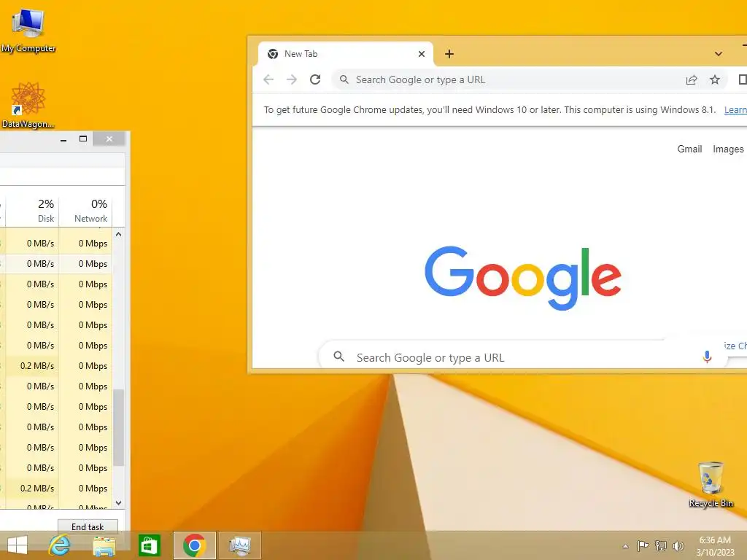Image resolution: width=747 pixels, height=560 pixels.
Task: Click the Learn more link in the update notice
Action: (x=735, y=110)
